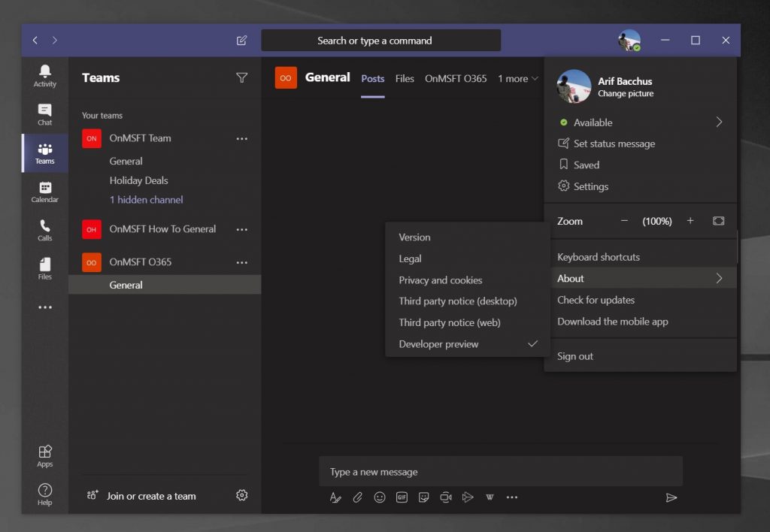Screen dimensions: 770x532
Task: Open more options for OnMSFT How To General
Action: tap(241, 229)
